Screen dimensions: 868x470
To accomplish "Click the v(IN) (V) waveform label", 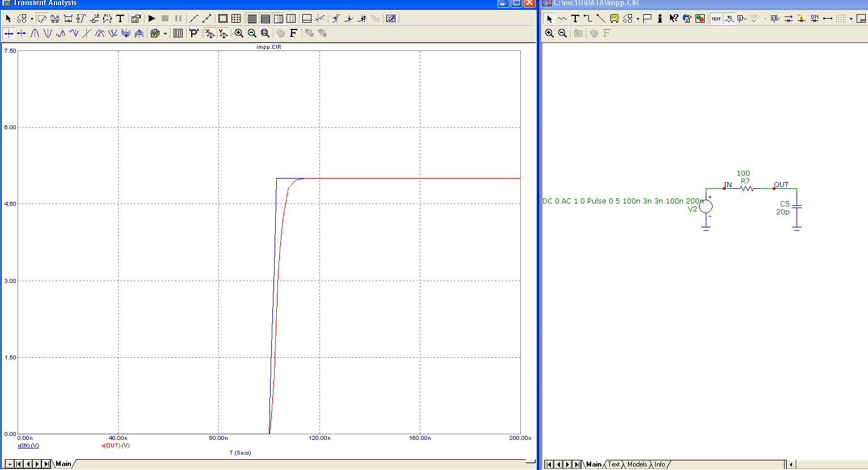I will pyautogui.click(x=28, y=446).
